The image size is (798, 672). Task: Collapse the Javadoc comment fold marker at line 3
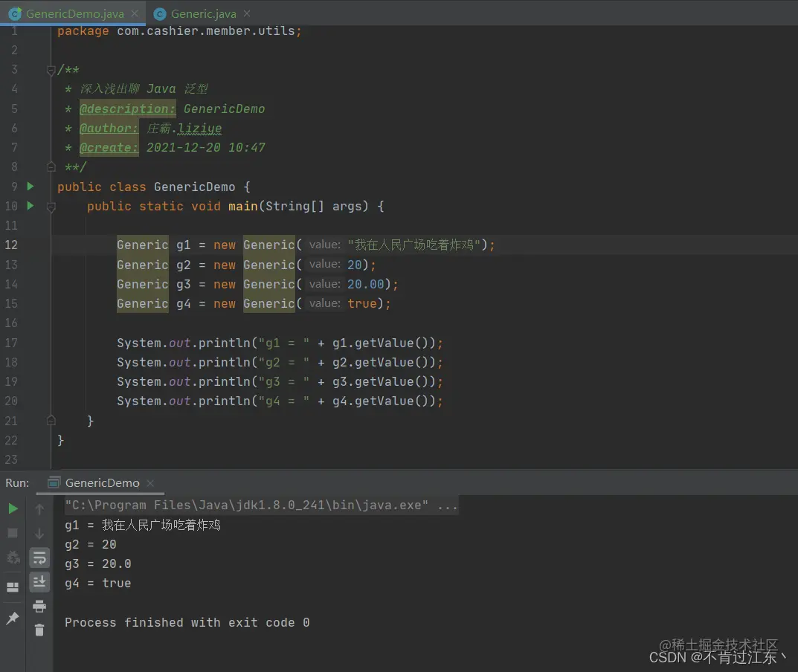pyautogui.click(x=51, y=70)
